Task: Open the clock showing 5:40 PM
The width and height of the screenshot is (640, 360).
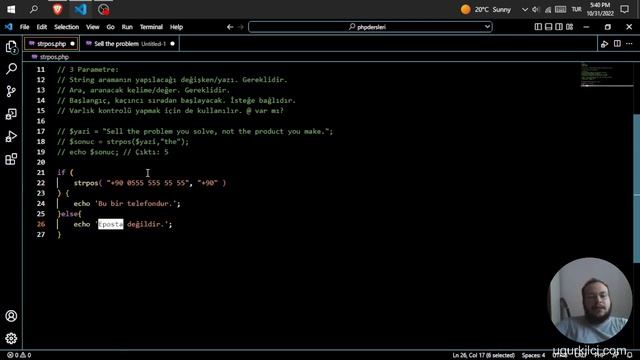Action: [x=600, y=9]
